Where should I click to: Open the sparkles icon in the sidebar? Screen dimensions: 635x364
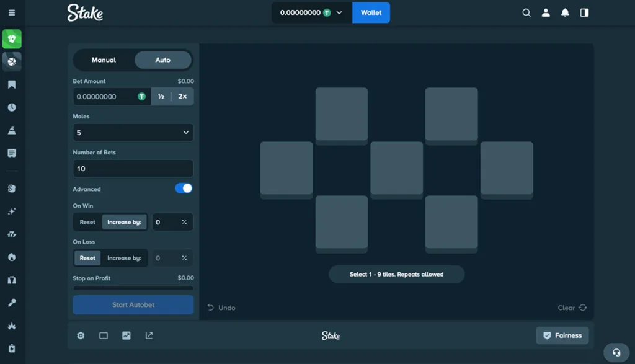click(12, 211)
